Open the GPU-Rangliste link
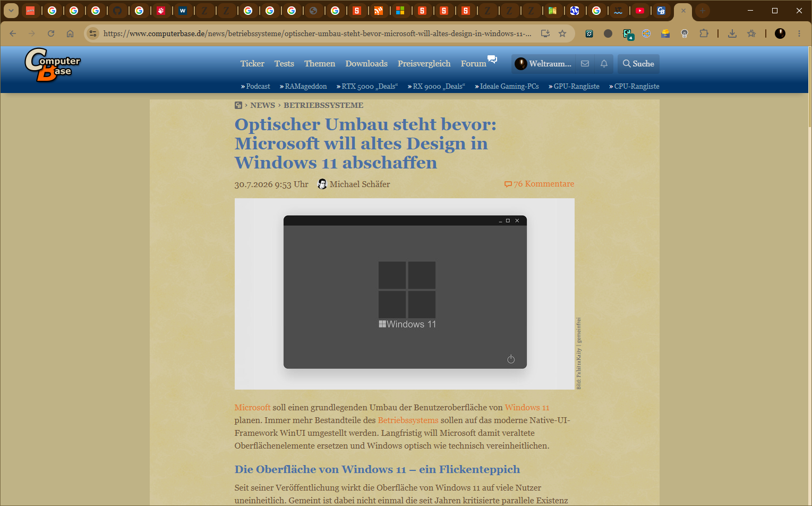This screenshot has width=812, height=506. tap(574, 86)
